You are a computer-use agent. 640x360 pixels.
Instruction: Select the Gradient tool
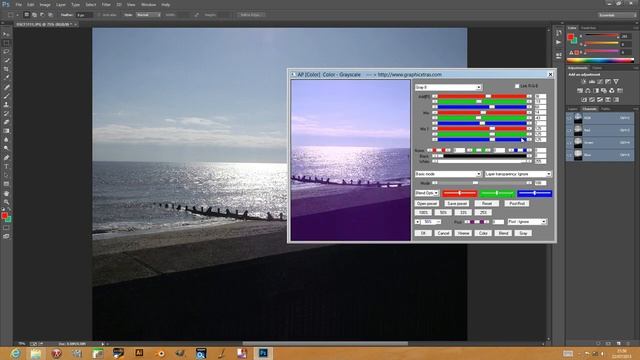6,131
